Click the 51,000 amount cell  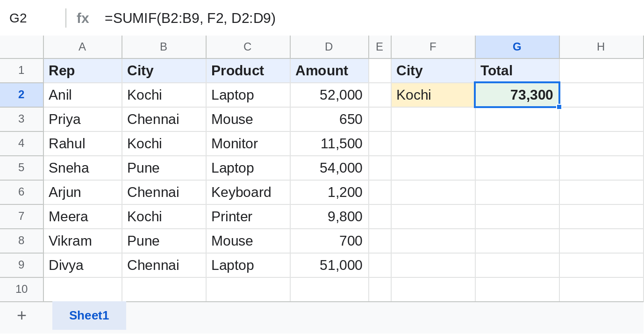tap(329, 265)
